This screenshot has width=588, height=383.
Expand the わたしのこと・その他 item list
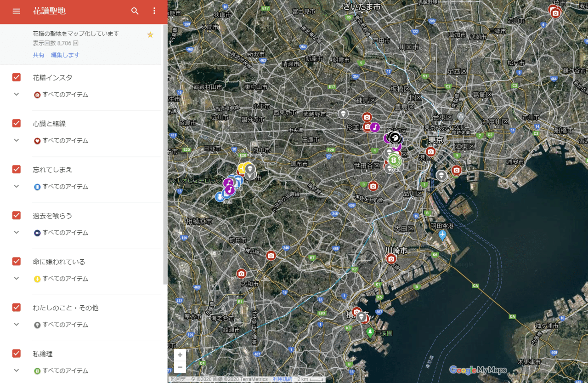(x=17, y=324)
